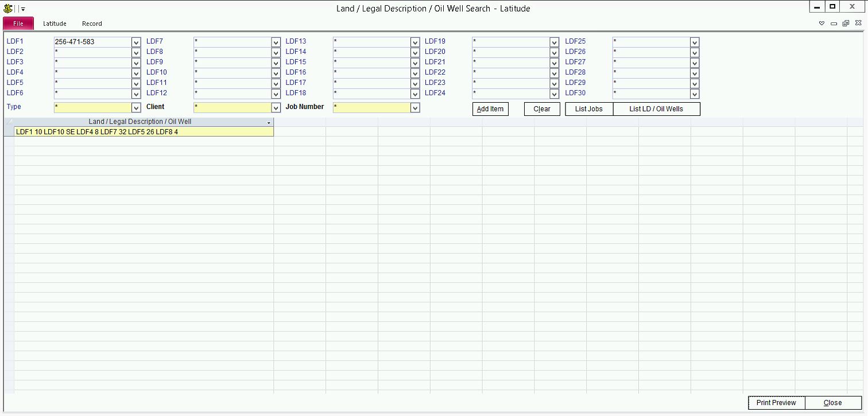This screenshot has width=868, height=416.
Task: Restore down the inner form window
Action: pos(846,24)
